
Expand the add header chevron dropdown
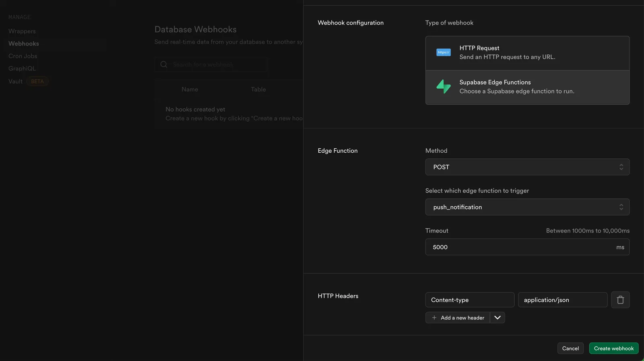(497, 317)
